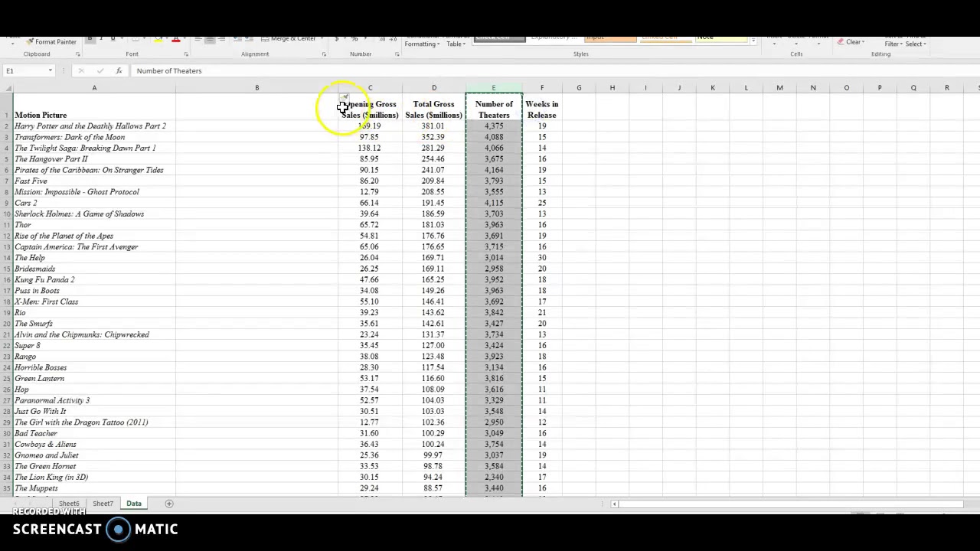Click opening gross value 138.12

click(x=370, y=148)
